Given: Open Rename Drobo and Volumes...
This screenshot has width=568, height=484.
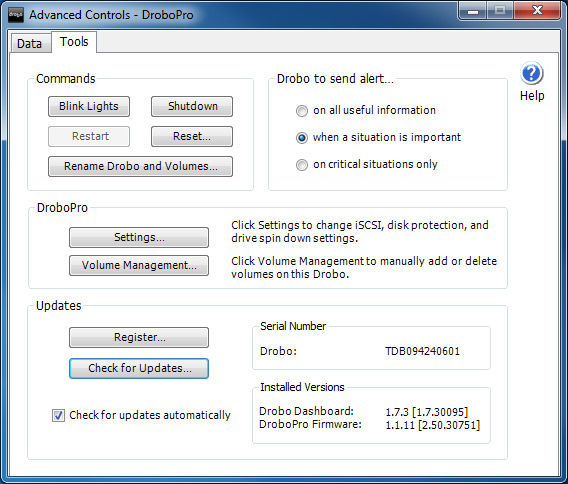Looking at the screenshot, I should coord(141,166).
